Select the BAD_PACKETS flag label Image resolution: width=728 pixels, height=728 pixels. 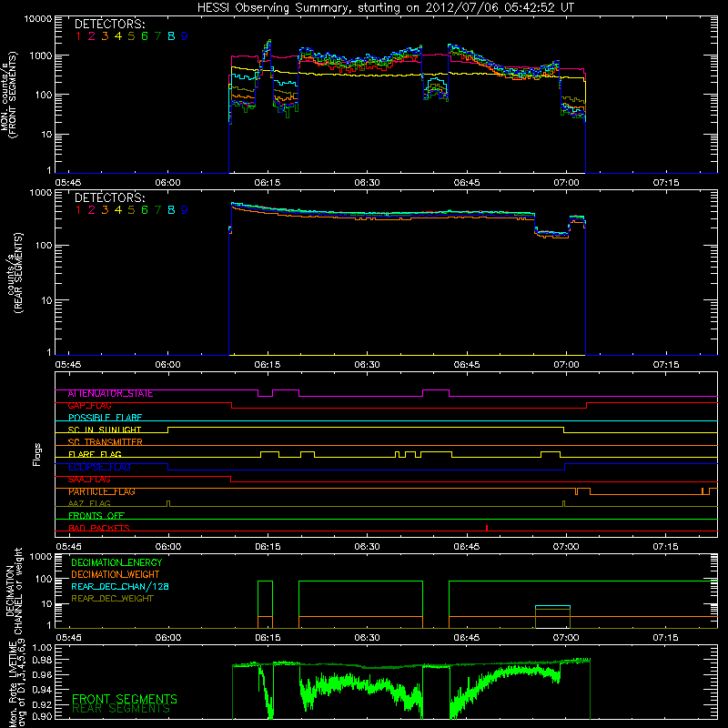coord(99,528)
